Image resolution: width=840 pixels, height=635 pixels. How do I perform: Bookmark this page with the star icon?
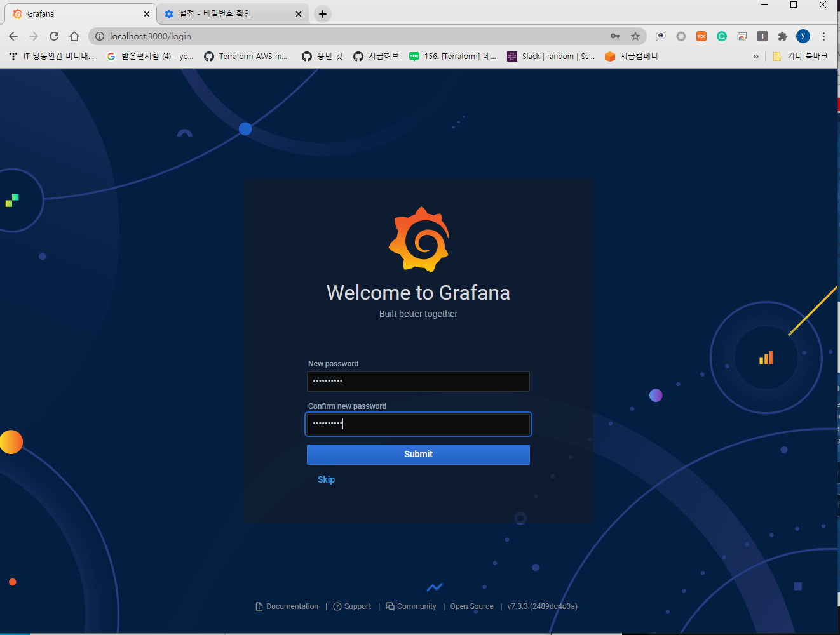pos(635,36)
